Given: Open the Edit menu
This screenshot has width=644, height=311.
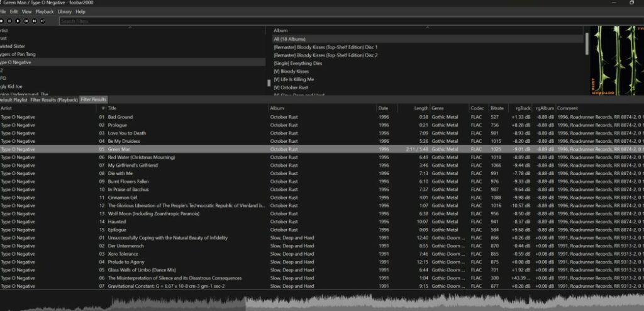Looking at the screenshot, I should tap(14, 12).
